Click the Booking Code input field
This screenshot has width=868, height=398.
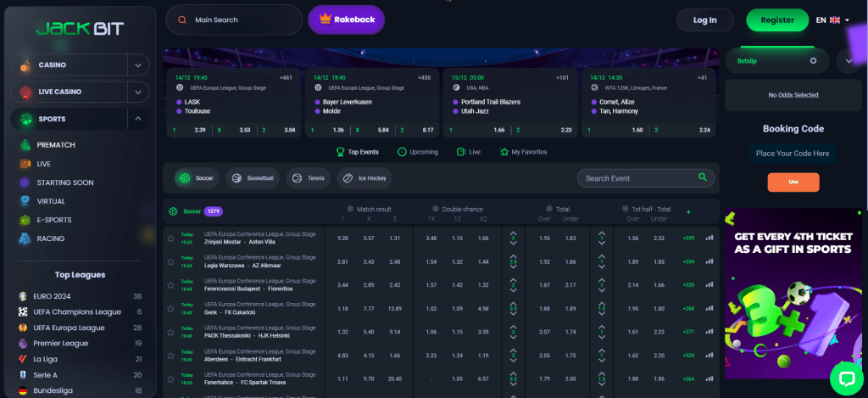point(793,154)
